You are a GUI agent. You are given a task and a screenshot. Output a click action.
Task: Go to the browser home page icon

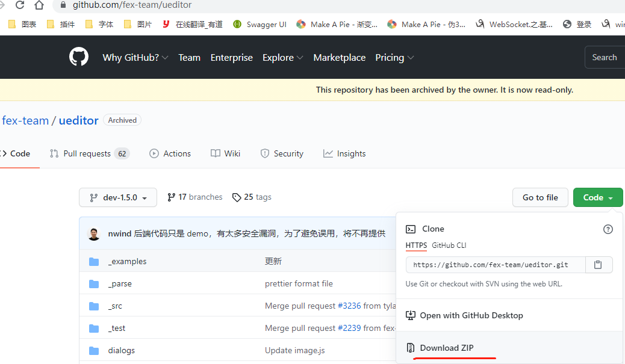click(39, 5)
